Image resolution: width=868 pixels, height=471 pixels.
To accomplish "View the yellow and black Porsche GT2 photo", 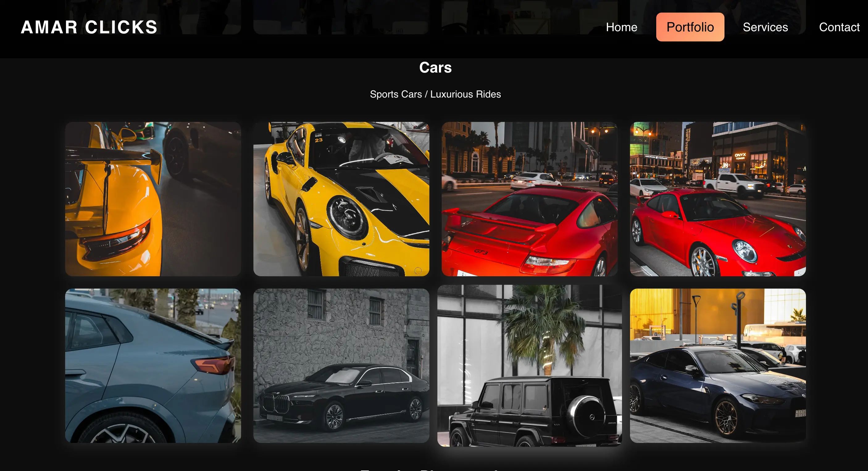I will pos(341,199).
